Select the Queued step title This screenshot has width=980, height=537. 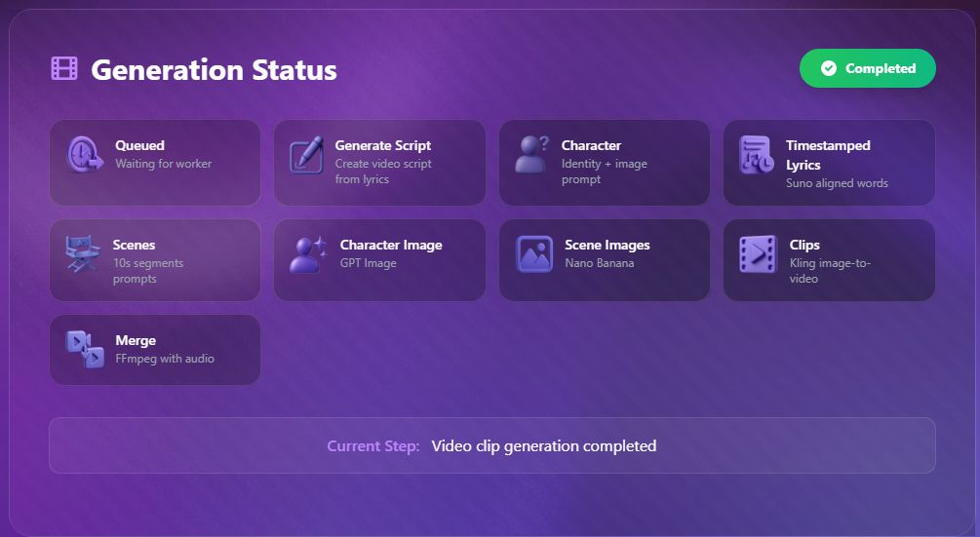140,145
